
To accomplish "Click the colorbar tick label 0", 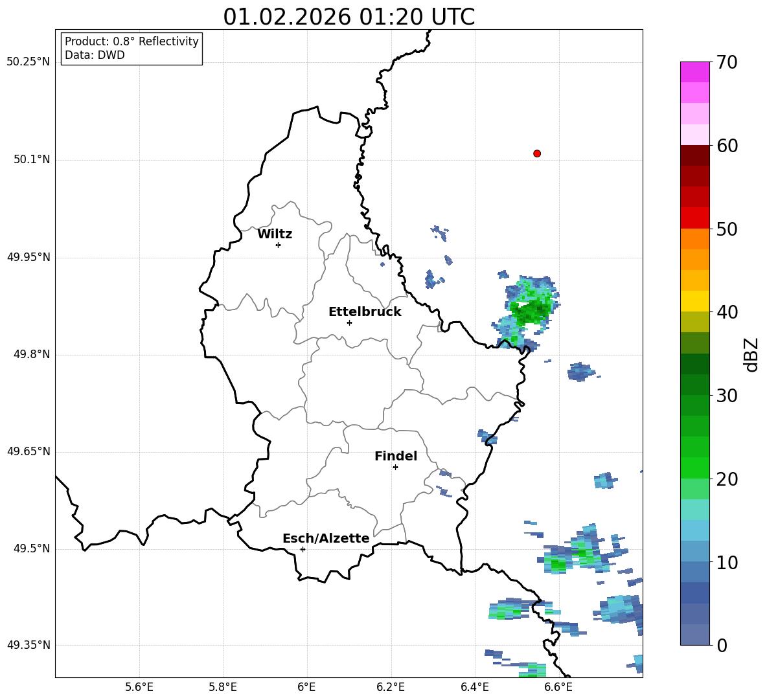I will [722, 645].
